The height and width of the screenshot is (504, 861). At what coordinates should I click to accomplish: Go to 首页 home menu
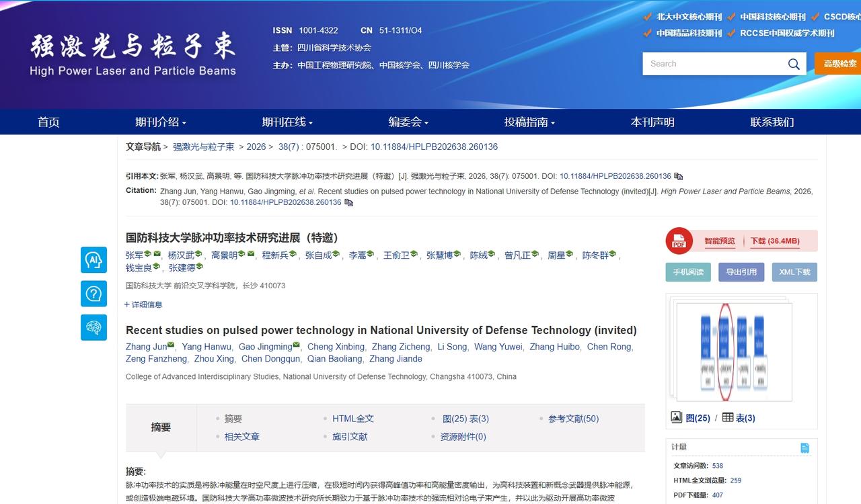(48, 122)
